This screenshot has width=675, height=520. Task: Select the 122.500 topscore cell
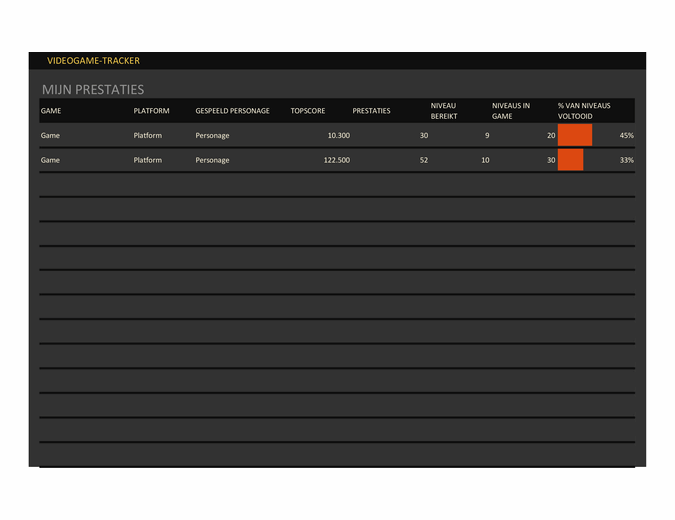point(336,160)
